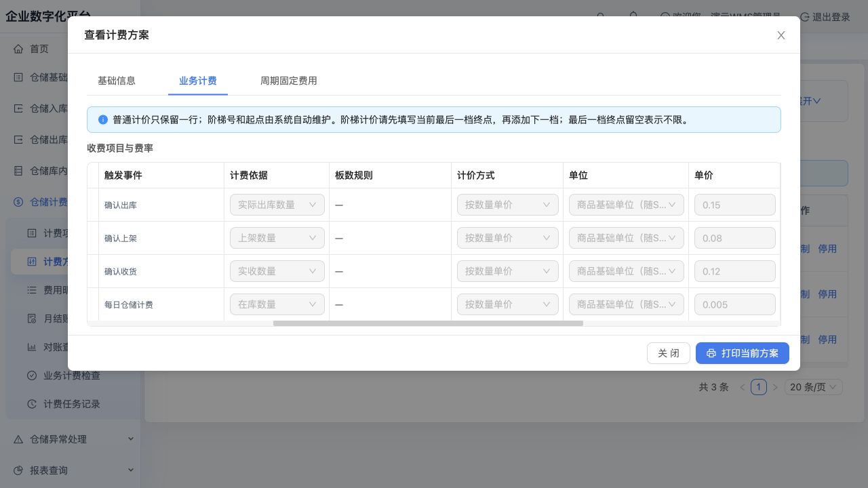Open 计价方式 dropdown in 每日仓储计费 row

[508, 304]
